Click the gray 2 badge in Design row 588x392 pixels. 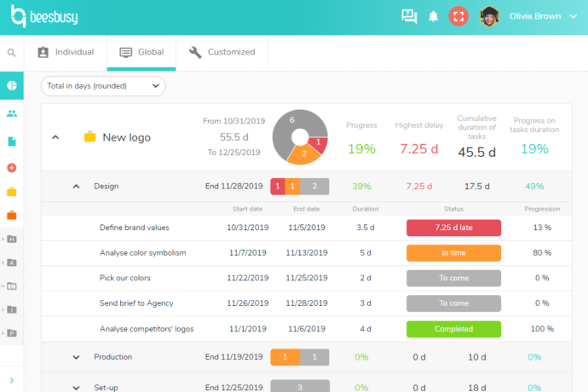coord(314,187)
